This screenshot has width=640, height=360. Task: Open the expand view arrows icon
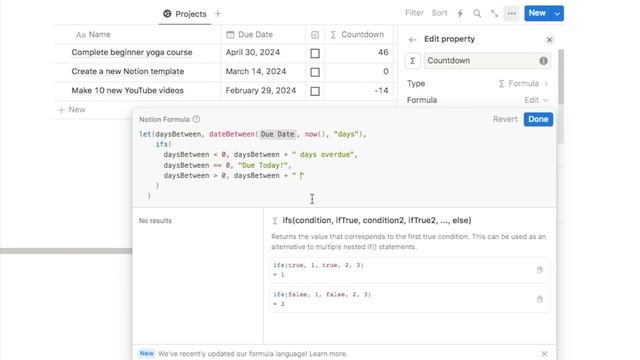coord(494,13)
